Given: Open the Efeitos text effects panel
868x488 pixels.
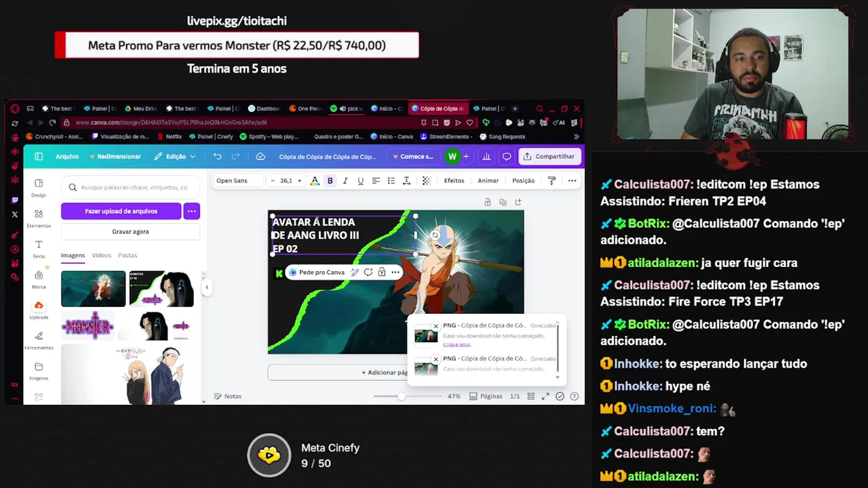Looking at the screenshot, I should click(x=454, y=181).
